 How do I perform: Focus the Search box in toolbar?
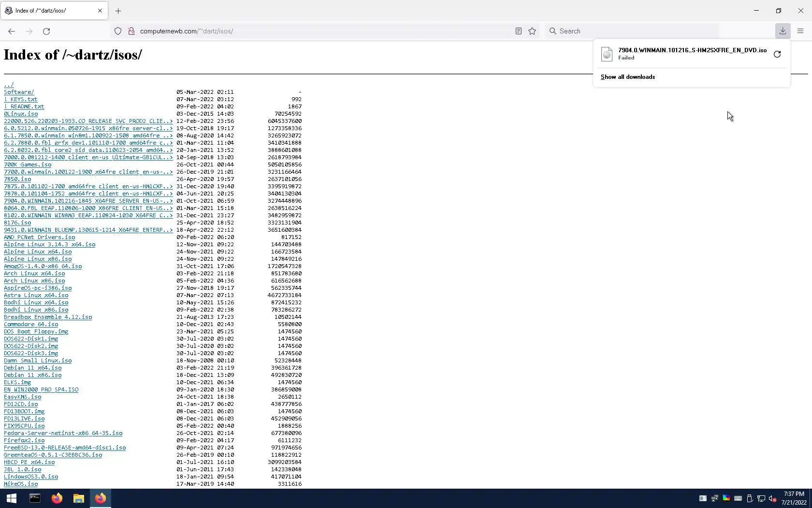pos(633,31)
